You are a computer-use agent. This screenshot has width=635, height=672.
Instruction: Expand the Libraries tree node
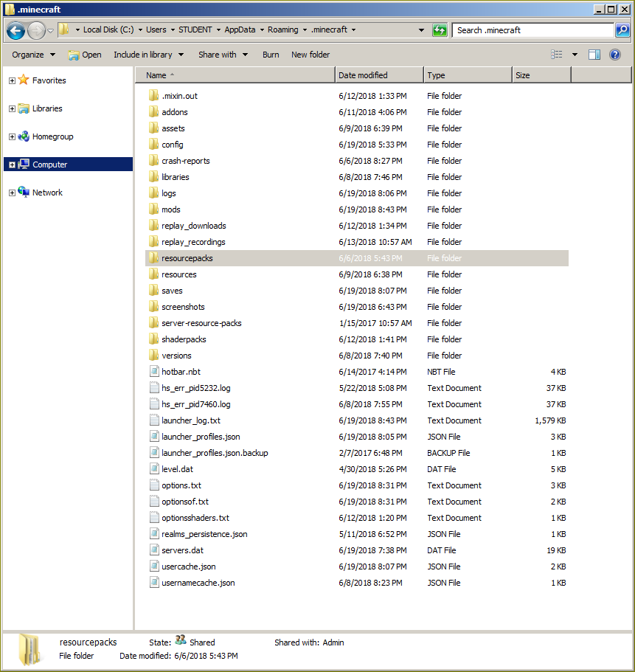(12, 109)
